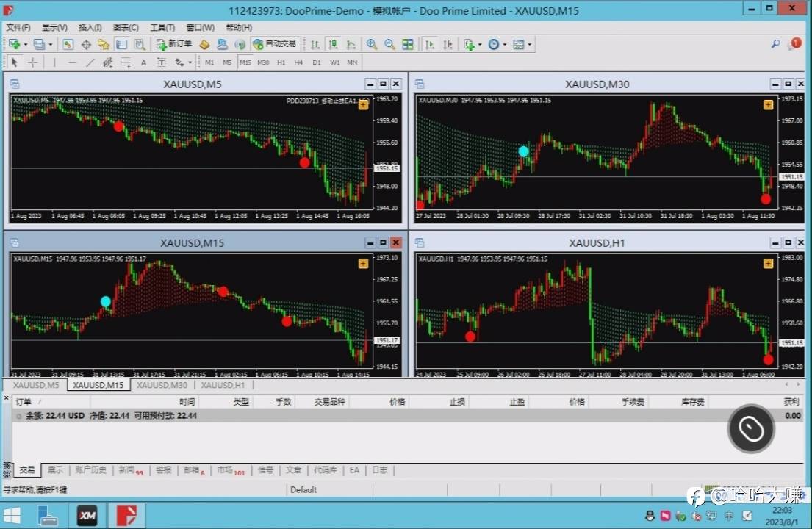Zoom out on the chart
812x529 pixels.
click(x=389, y=45)
